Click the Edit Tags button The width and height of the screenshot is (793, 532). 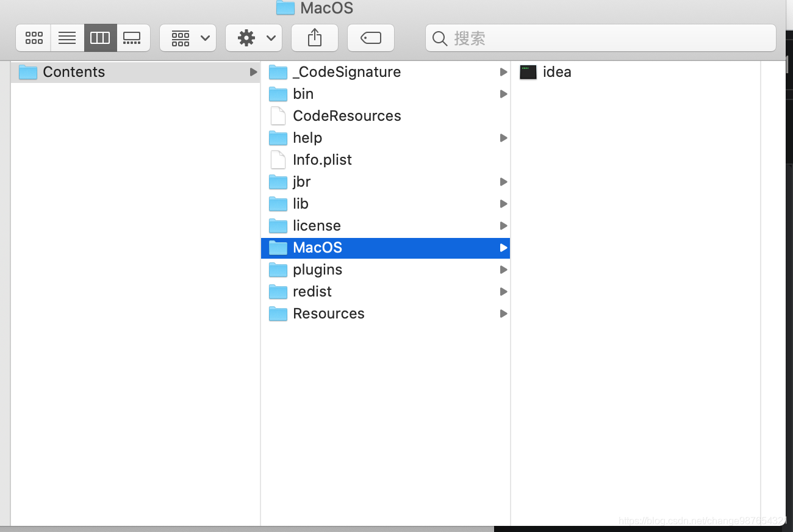(x=371, y=38)
